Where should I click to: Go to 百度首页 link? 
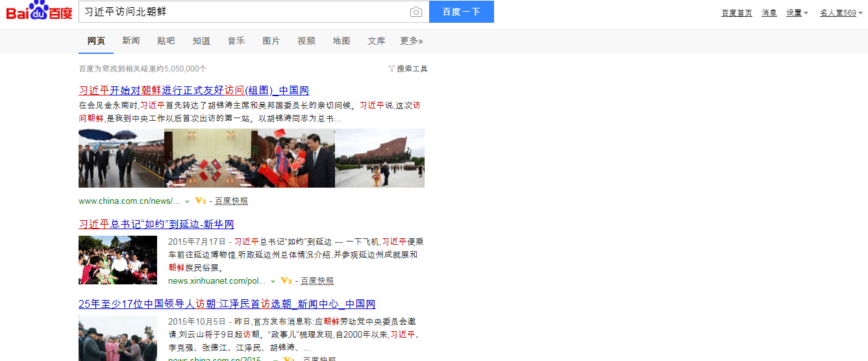click(737, 13)
